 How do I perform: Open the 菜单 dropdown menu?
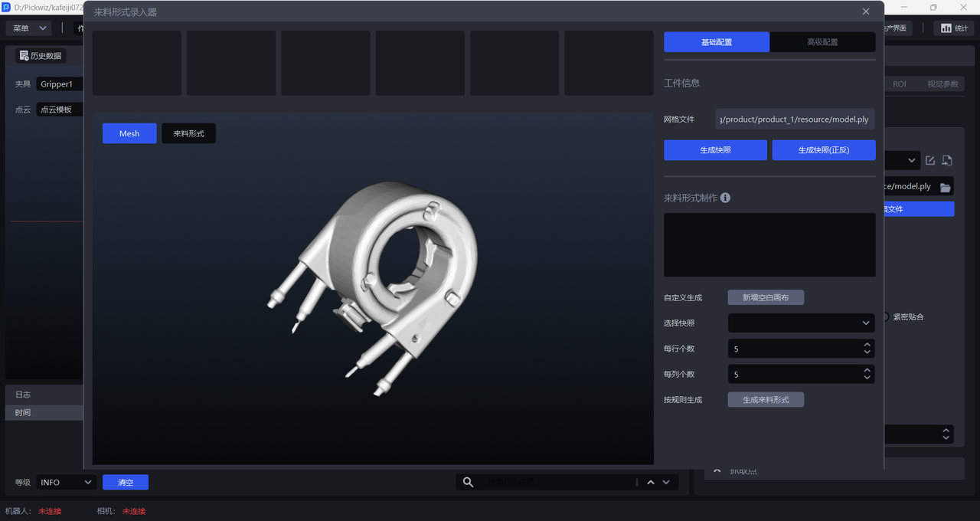coord(29,28)
